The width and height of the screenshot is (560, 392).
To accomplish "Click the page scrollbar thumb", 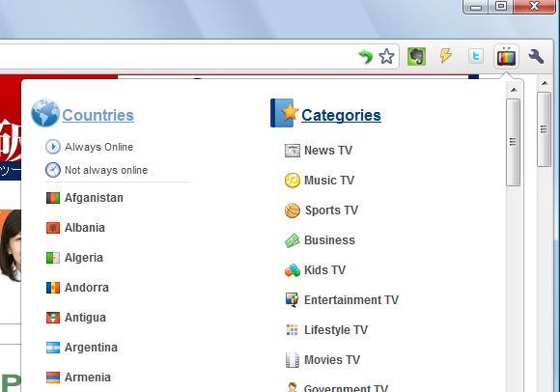I will pyautogui.click(x=544, y=129).
